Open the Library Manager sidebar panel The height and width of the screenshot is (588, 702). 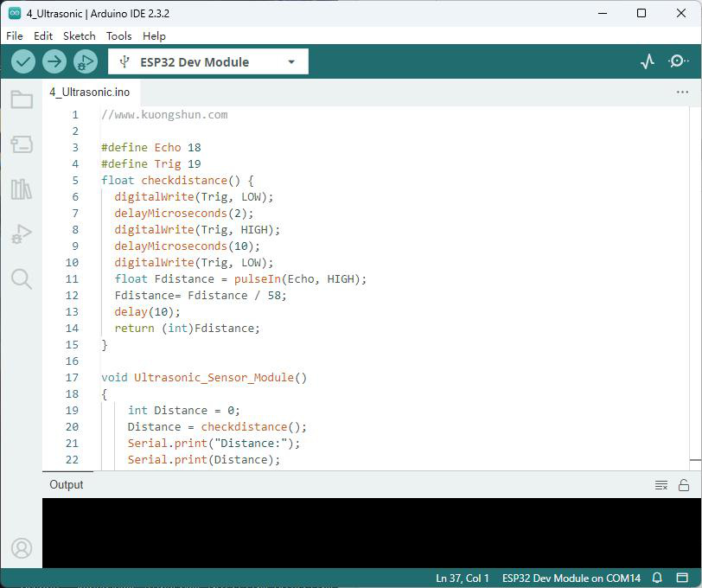tap(22, 189)
